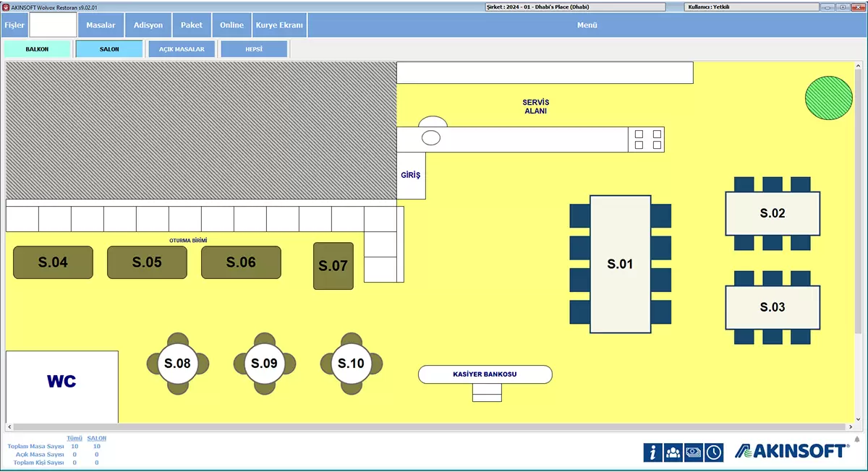This screenshot has width=868, height=472.
Task: Click the small bell notification icon
Action: [x=857, y=439]
